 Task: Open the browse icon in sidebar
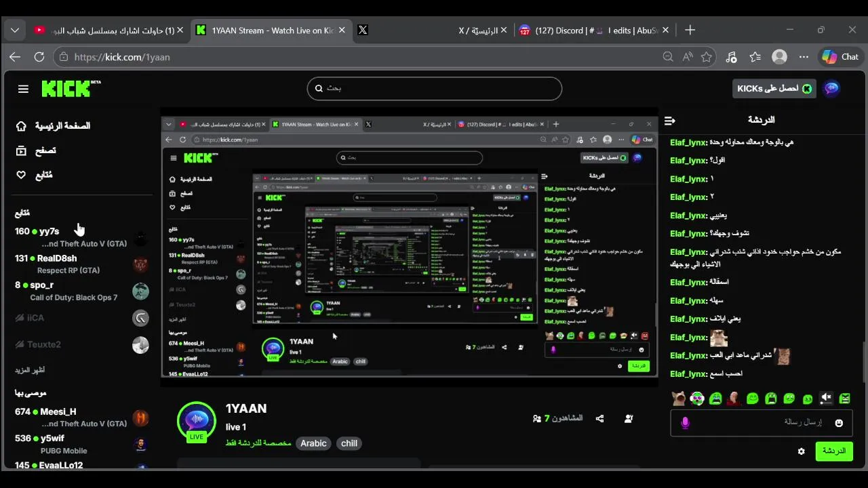point(21,150)
